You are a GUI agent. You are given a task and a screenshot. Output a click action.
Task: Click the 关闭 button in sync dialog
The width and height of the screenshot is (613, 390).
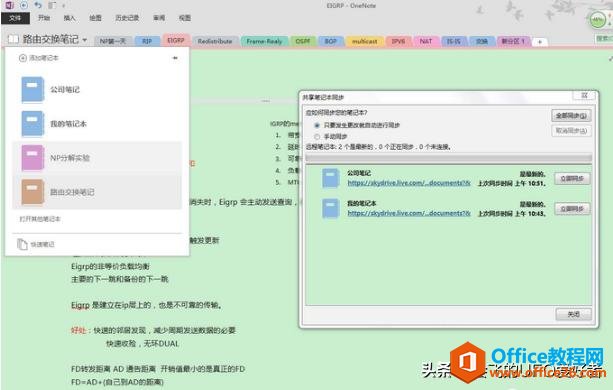[573, 314]
